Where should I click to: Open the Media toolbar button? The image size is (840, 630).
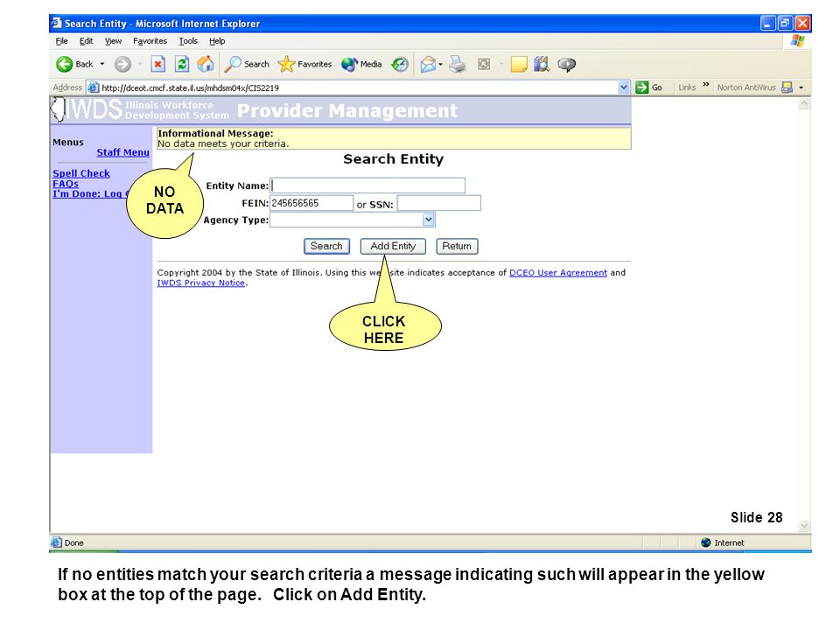(361, 64)
